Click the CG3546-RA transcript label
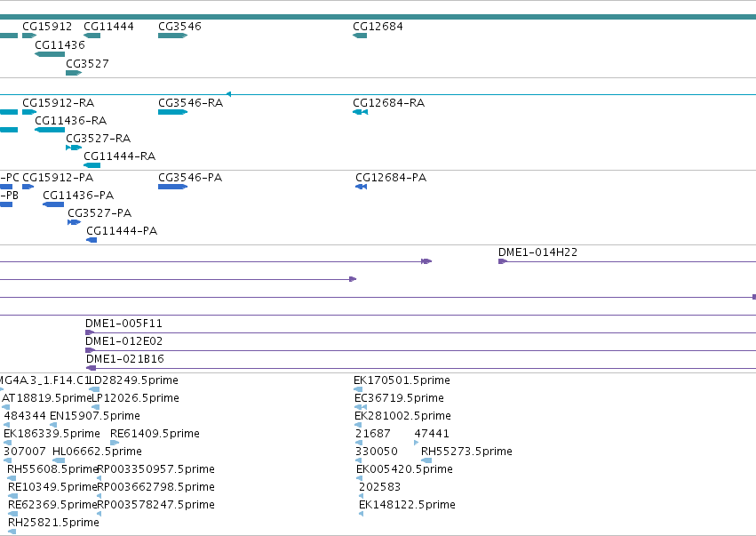Image resolution: width=756 pixels, height=536 pixels. pos(190,103)
